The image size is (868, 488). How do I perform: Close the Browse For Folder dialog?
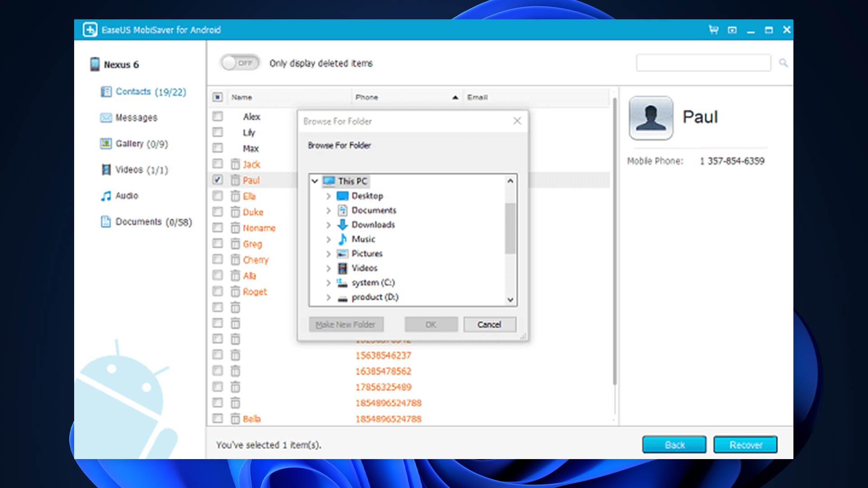coord(517,121)
